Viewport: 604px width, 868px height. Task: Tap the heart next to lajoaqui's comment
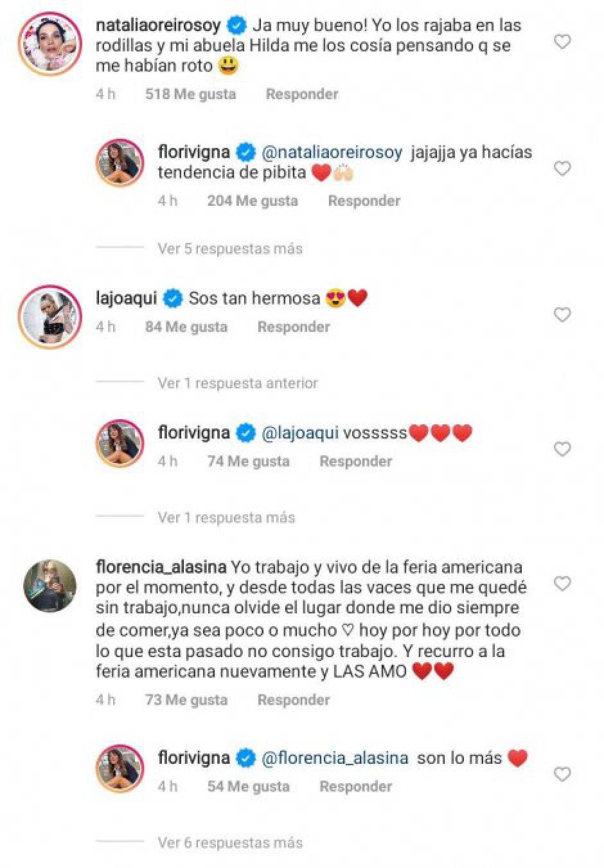point(562,314)
